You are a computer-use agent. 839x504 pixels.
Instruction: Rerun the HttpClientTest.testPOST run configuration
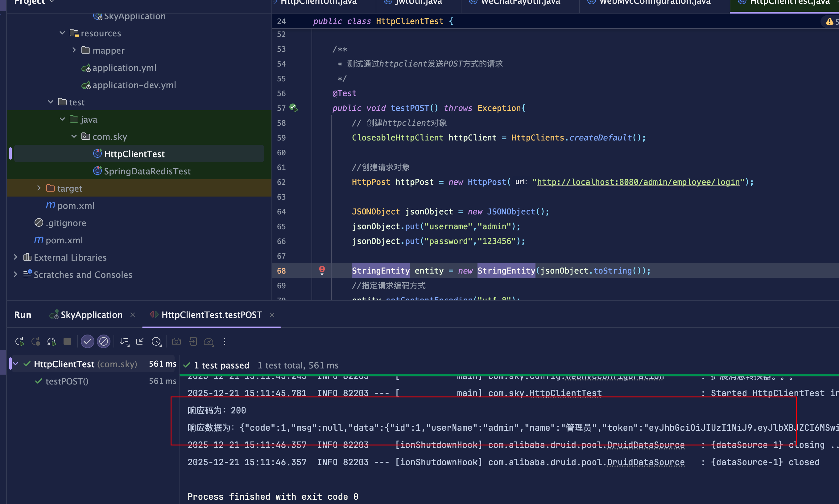coord(19,341)
